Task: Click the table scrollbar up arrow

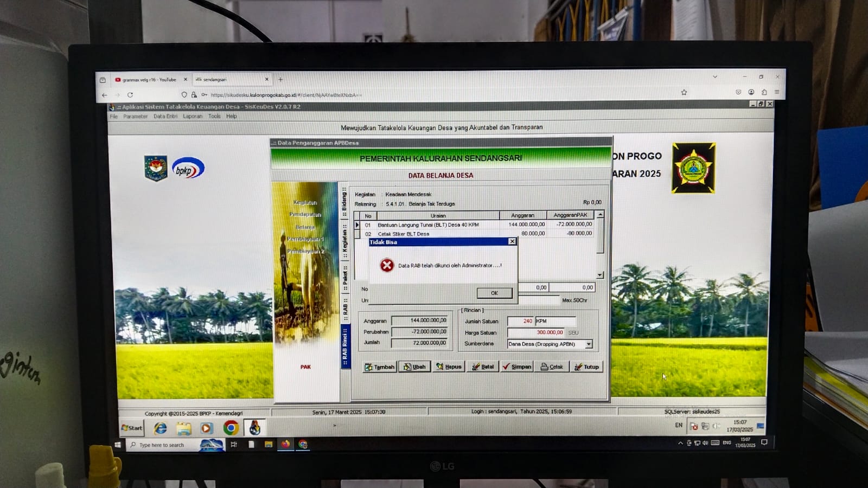Action: (600, 215)
